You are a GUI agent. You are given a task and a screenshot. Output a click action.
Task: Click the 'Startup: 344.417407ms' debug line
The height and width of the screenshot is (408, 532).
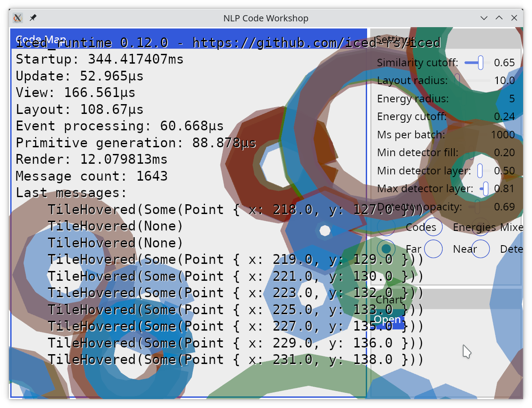(x=100, y=60)
